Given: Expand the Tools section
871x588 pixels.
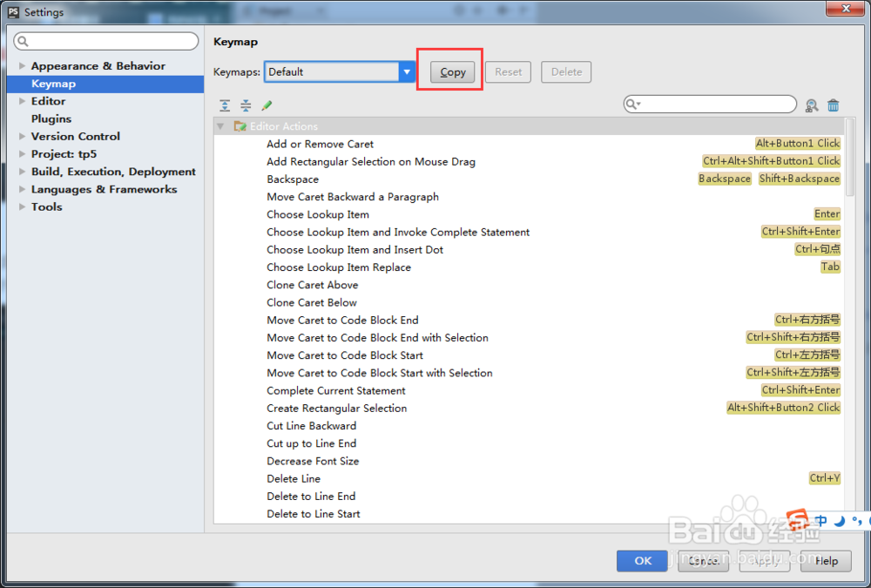Looking at the screenshot, I should pos(23,206).
